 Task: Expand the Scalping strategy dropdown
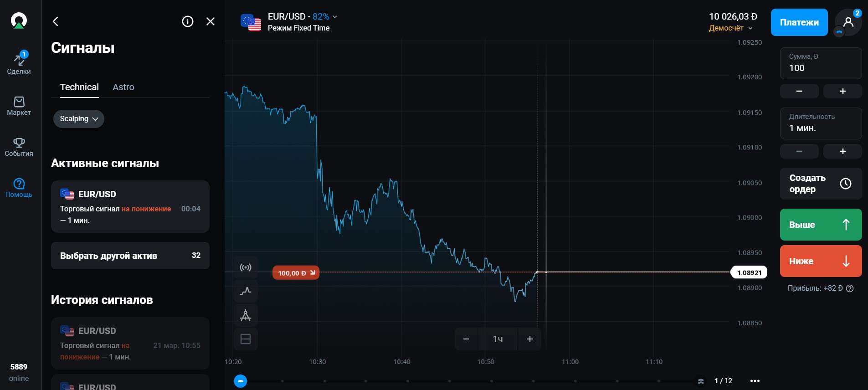(79, 119)
